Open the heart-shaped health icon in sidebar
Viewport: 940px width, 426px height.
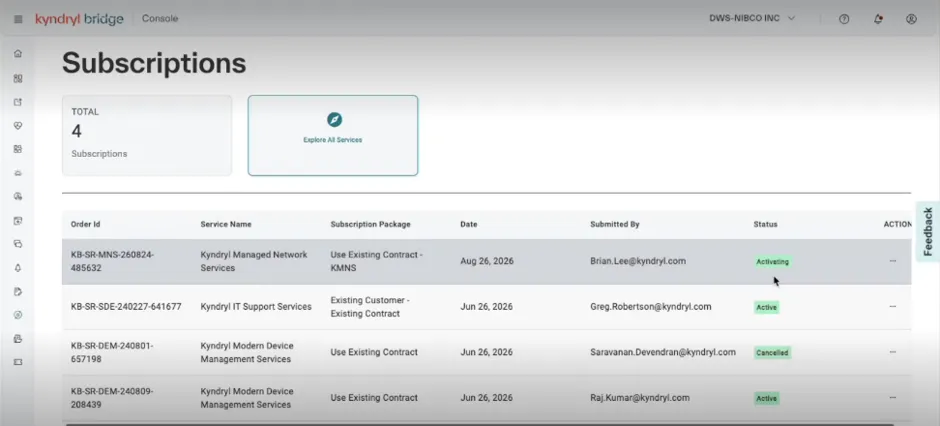(x=18, y=126)
